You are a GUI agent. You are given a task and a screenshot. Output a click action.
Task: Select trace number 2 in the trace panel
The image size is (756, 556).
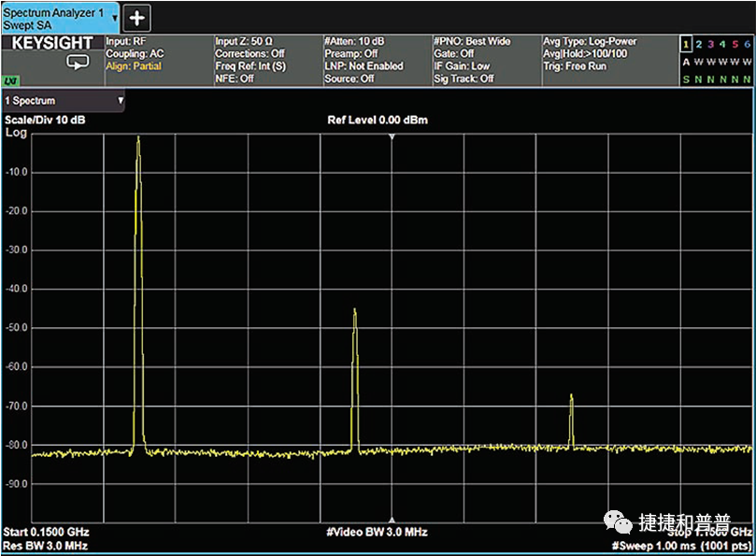tap(697, 44)
